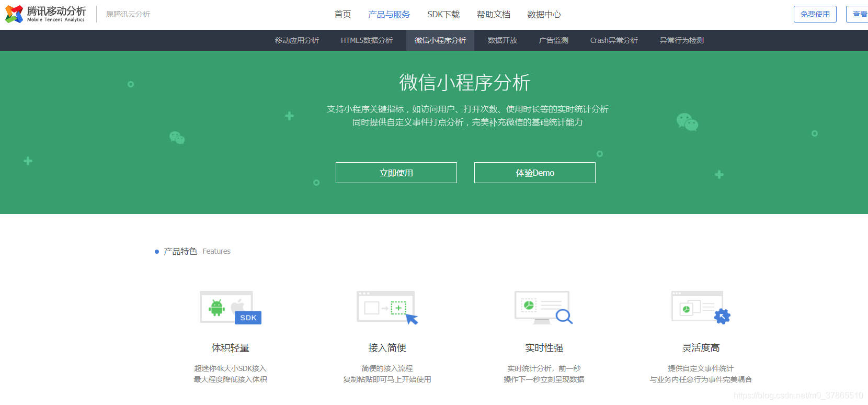The width and height of the screenshot is (868, 405).
Task: Click the Tencent Mobile Analytics logo
Action: [x=45, y=14]
